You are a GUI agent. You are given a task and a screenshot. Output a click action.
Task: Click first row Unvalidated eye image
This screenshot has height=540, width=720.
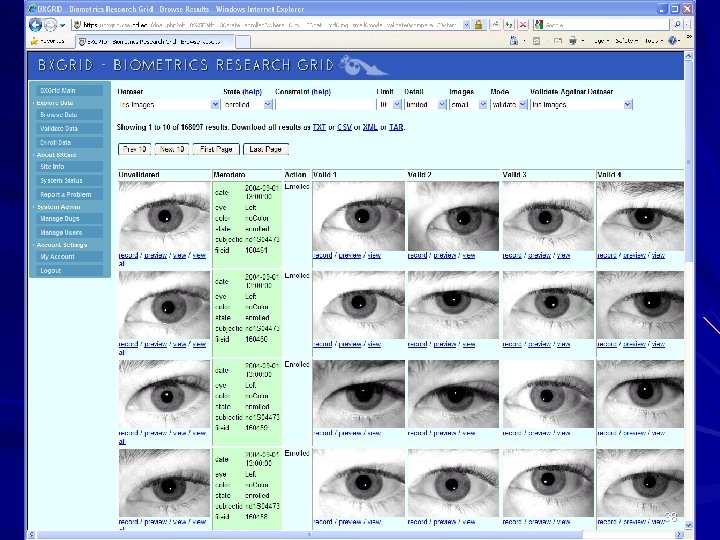pyautogui.click(x=164, y=216)
